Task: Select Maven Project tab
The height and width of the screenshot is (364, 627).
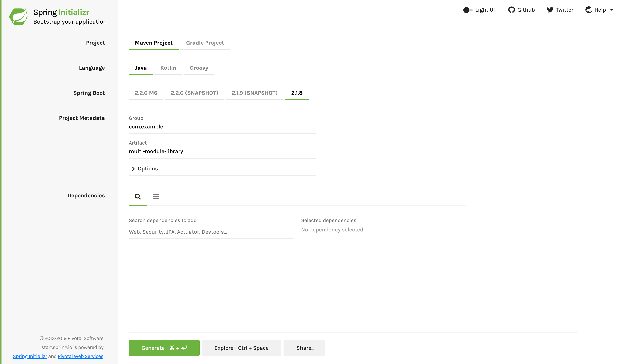Action: 154,43
